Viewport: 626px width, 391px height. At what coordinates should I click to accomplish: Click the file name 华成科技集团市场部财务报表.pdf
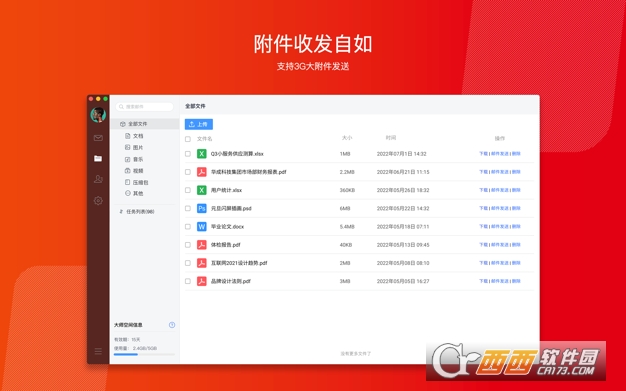(x=249, y=172)
